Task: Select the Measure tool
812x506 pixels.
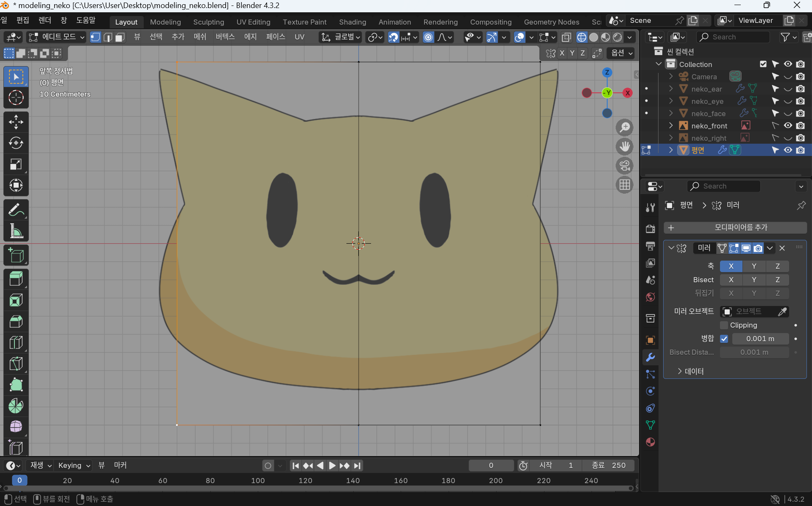Action: [16, 231]
